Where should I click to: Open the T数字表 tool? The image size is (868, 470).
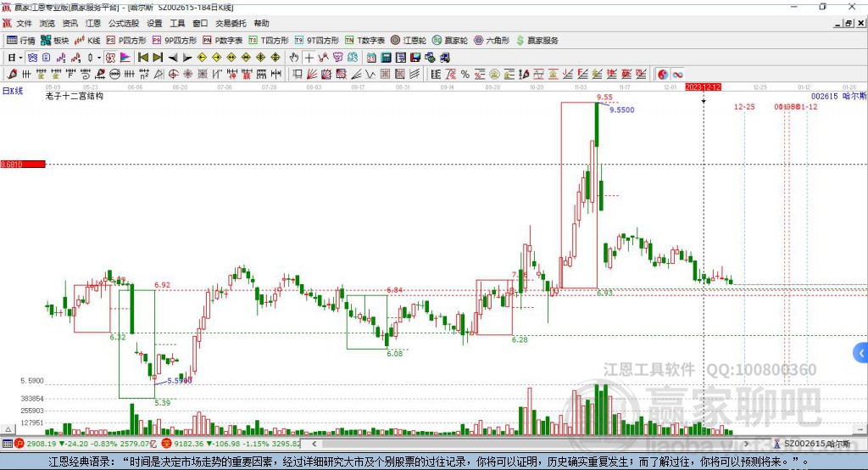[364, 41]
